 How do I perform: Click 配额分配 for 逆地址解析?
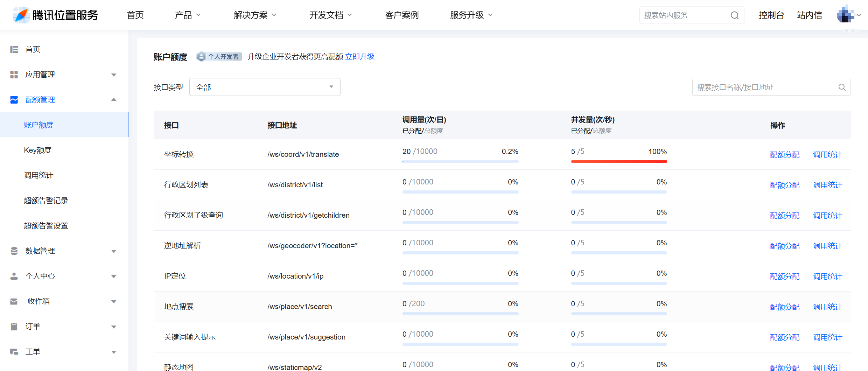coord(785,246)
